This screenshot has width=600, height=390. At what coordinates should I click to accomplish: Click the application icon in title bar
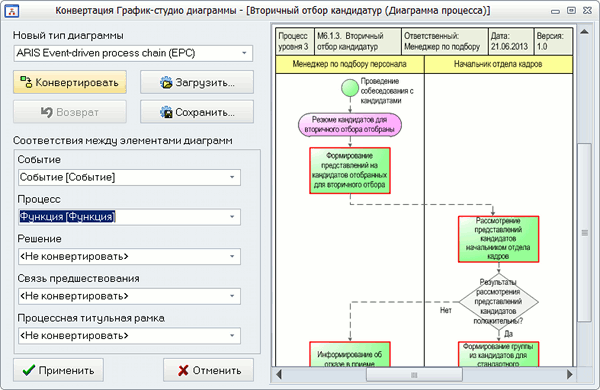point(13,11)
